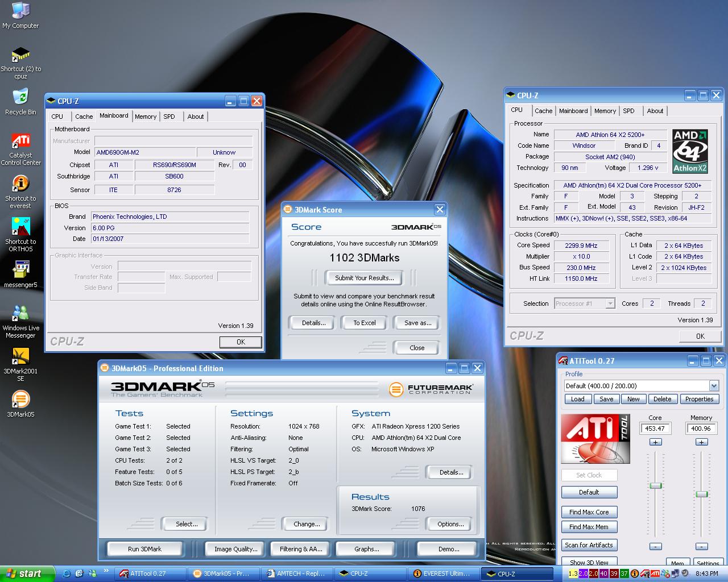Click the Demo button
728x582 pixels.
(x=449, y=549)
